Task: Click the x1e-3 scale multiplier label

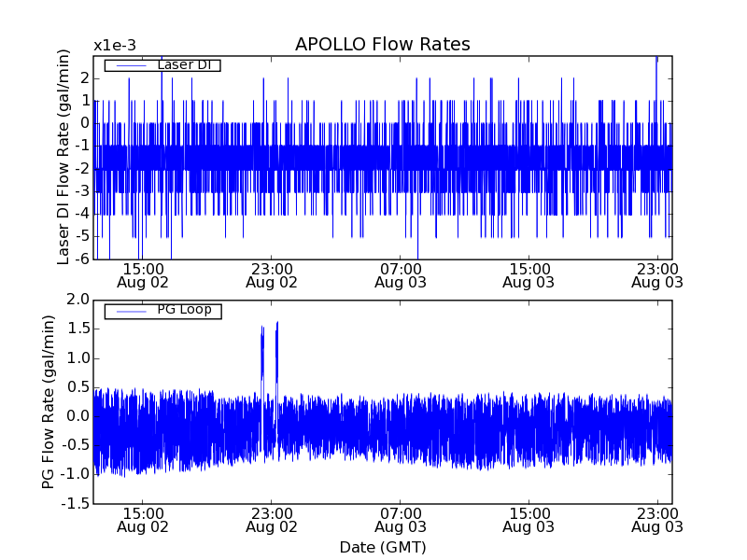Action: 115,46
